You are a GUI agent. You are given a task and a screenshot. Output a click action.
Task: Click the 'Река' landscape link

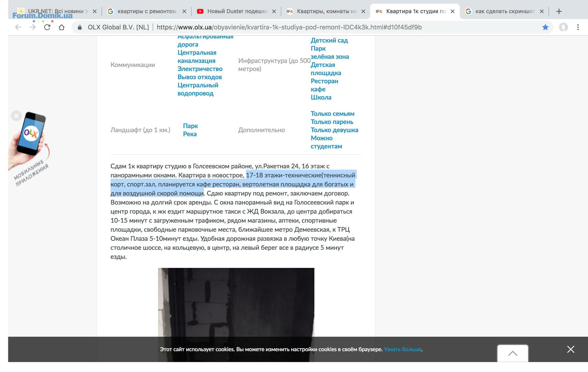click(190, 134)
